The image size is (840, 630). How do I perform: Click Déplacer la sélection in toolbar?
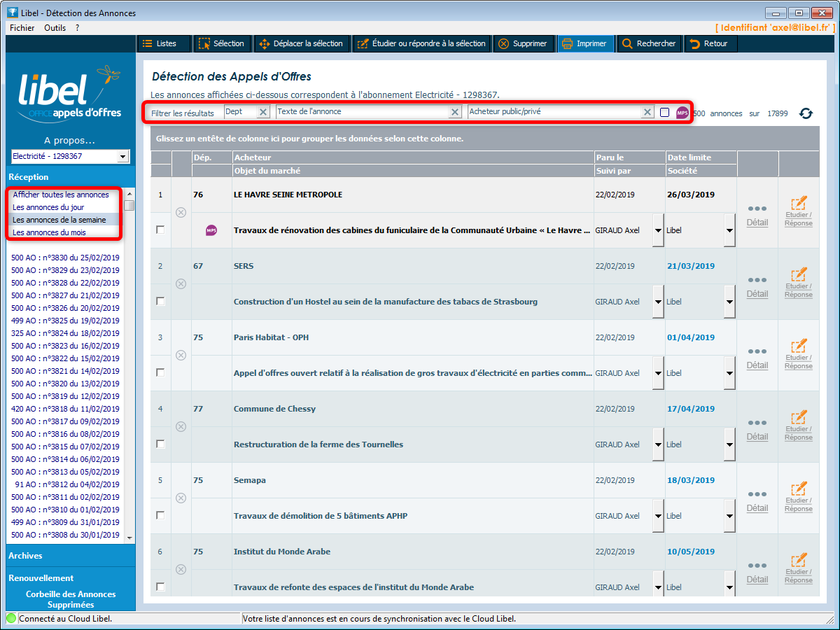(x=301, y=43)
